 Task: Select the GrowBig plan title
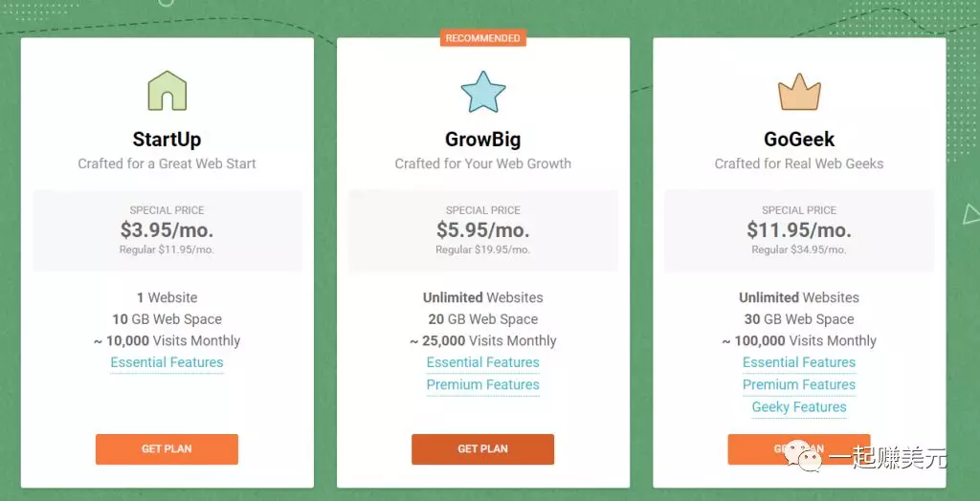482,140
